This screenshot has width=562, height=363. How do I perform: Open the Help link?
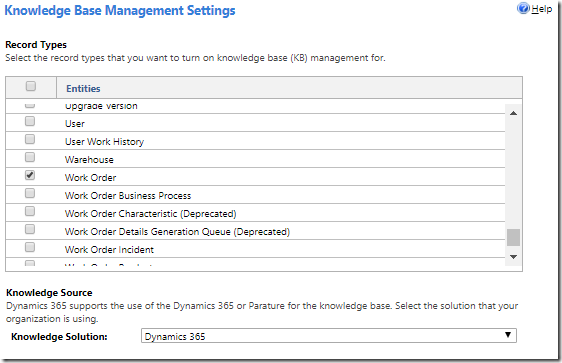(x=541, y=9)
